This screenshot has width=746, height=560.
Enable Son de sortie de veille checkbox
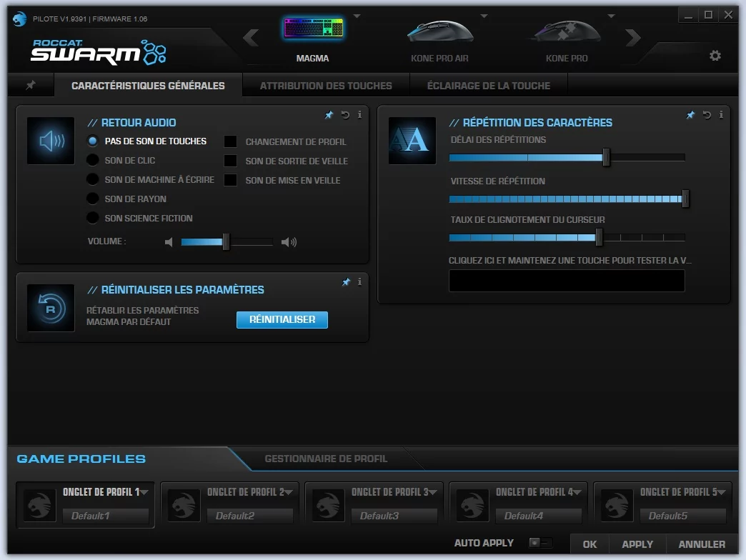[x=230, y=161]
